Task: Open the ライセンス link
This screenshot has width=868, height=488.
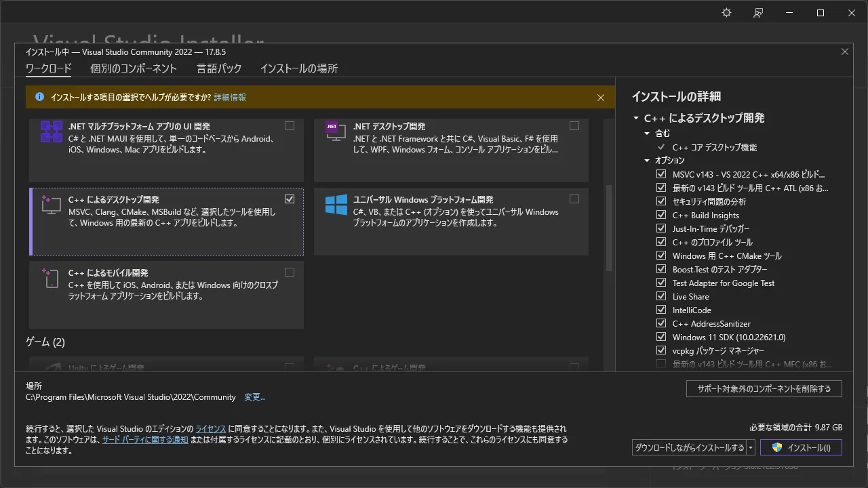Action: pyautogui.click(x=210, y=429)
